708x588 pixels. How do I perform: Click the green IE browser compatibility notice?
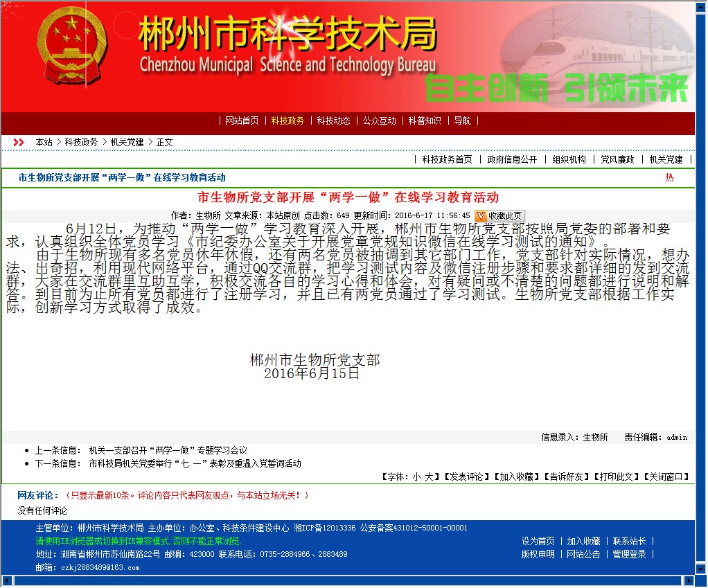[138, 541]
